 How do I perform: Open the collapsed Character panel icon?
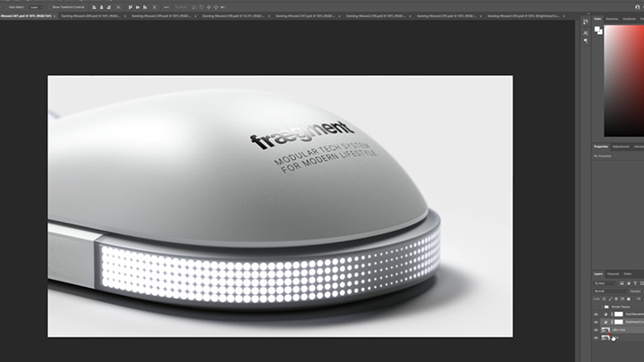pyautogui.click(x=585, y=33)
